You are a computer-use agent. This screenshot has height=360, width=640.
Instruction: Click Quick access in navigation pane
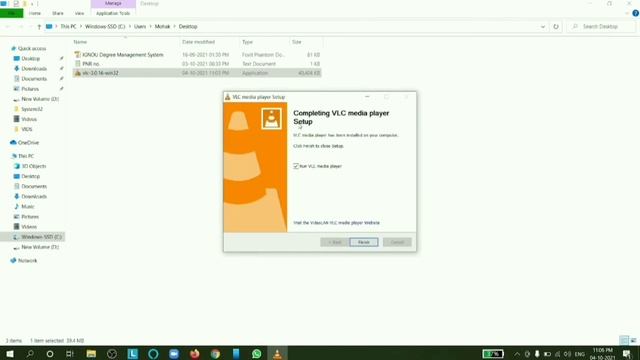click(x=32, y=49)
